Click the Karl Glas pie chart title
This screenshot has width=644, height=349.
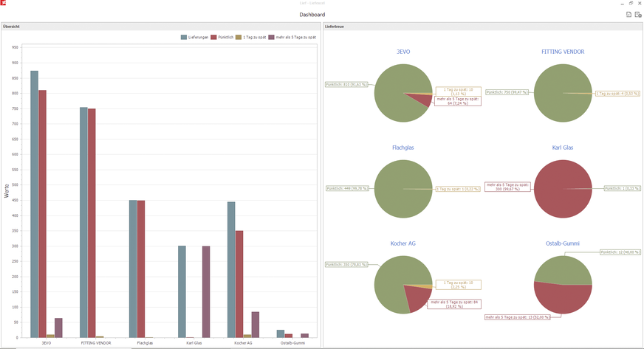point(563,148)
